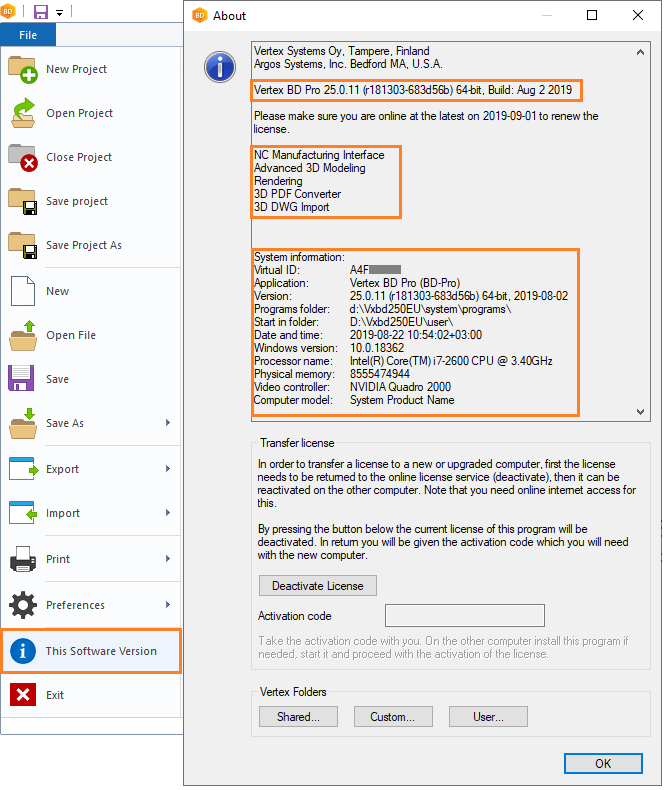666x790 pixels.
Task: Click the info box scroll down arrow
Action: coord(640,412)
